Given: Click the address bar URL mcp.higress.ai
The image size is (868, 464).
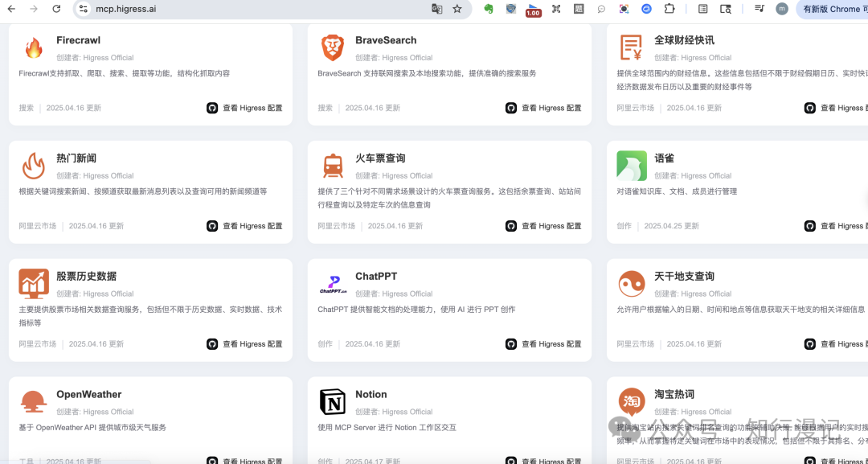Looking at the screenshot, I should 125,9.
